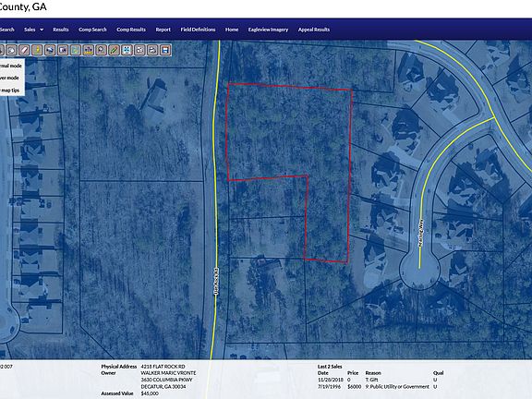Click the Owner label
This screenshot has width=532, height=399.
tap(108, 373)
